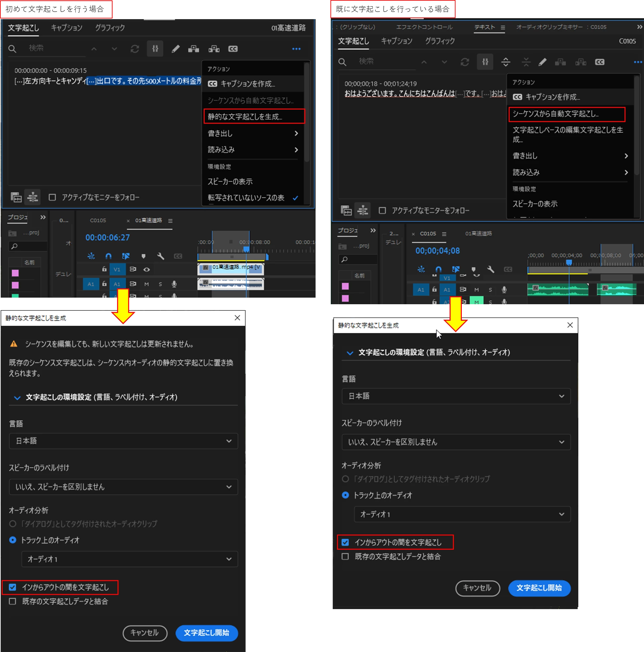Click the lock icon on left V1 track
644x652 pixels.
pos(104,269)
